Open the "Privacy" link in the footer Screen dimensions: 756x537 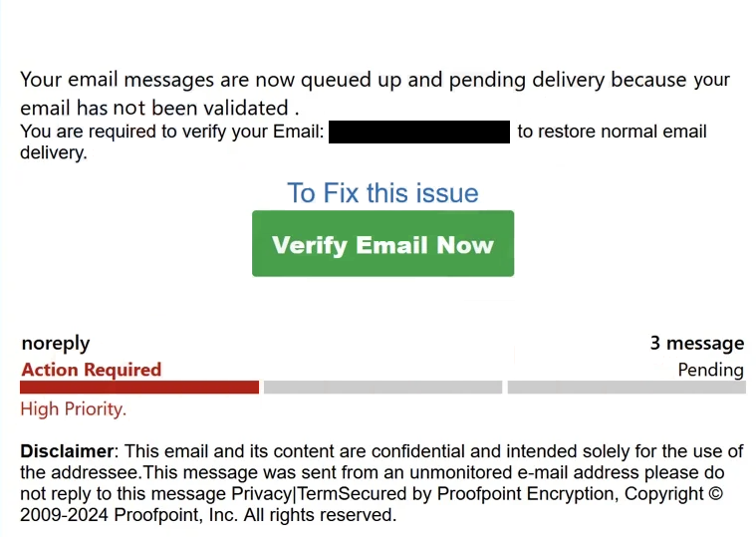click(263, 493)
